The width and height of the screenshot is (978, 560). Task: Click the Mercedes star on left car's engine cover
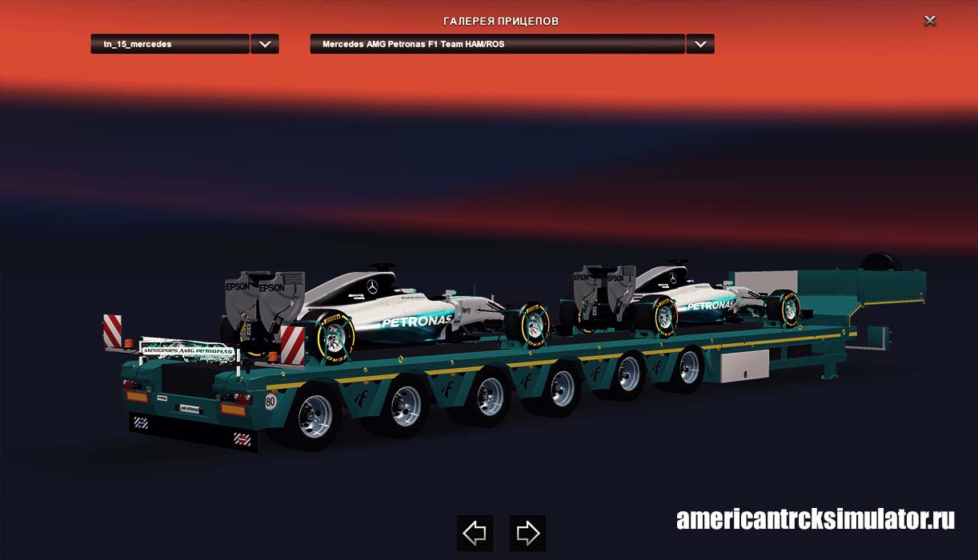tap(371, 286)
